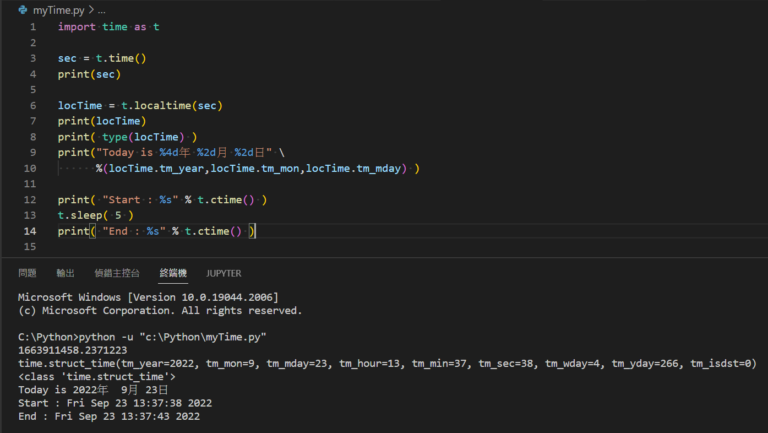Image resolution: width=768 pixels, height=433 pixels.
Task: Click the Microsoft Corporation copyright line
Action: coord(160,311)
